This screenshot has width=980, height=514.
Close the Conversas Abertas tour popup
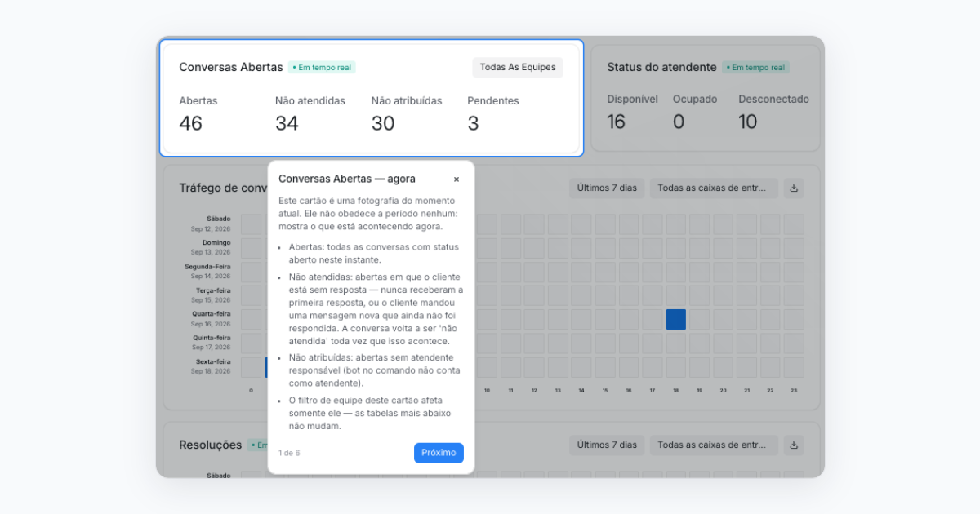(457, 179)
